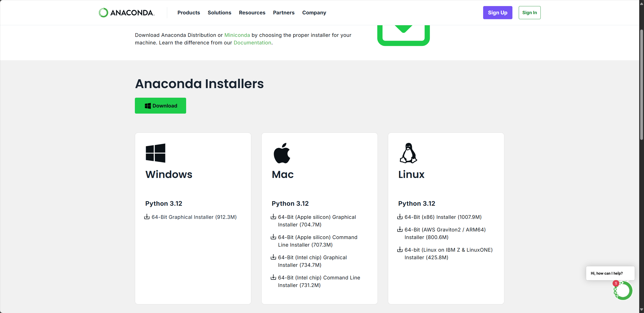Click the page vertical scrollbar thumb
This screenshot has height=313, width=644.
[641, 85]
